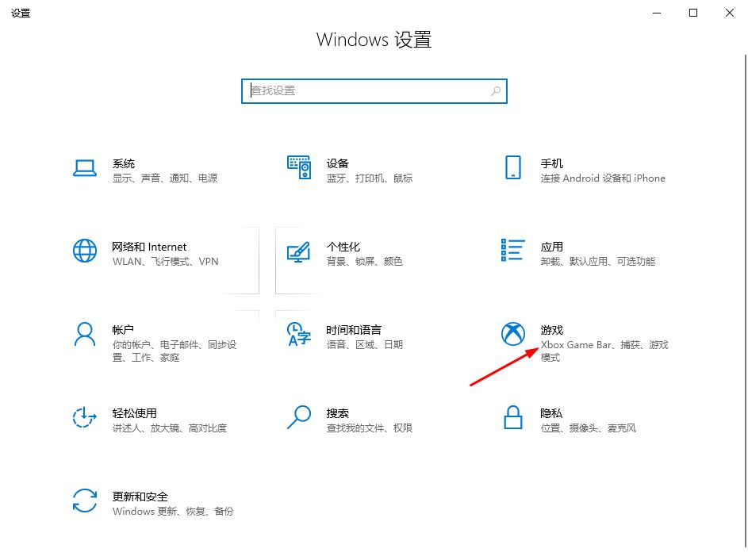Click the magnifier icon in search box
The image size is (748, 560).
pyautogui.click(x=493, y=90)
